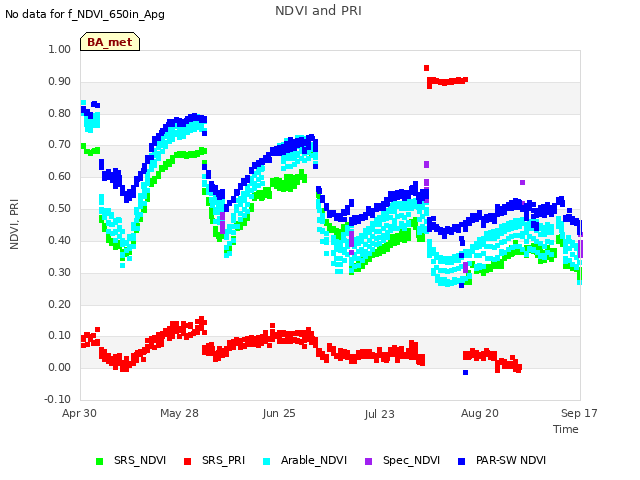Screen dimensions: 640x480
Task: Select the PAR-SW NDVI legend label
Action: 511,460
